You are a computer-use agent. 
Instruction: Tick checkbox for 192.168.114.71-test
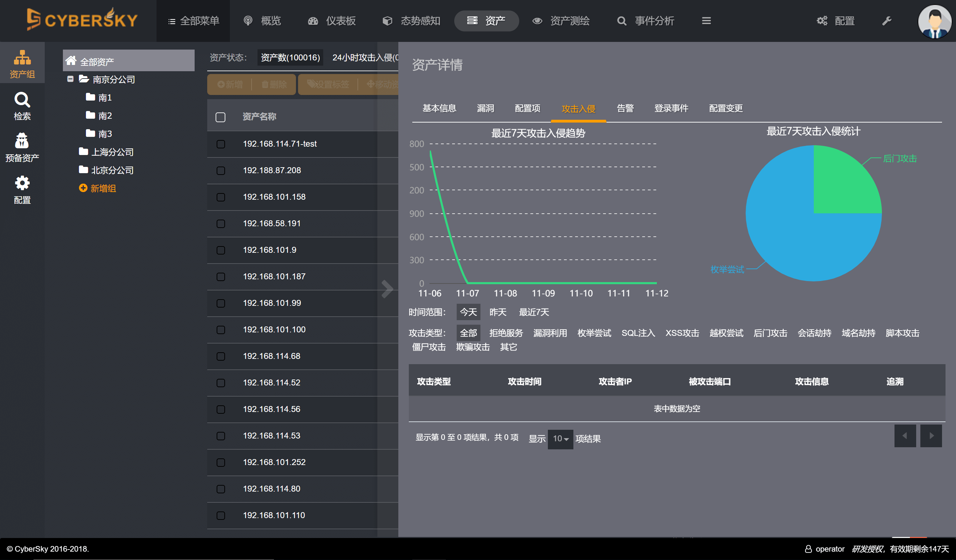[x=220, y=144]
